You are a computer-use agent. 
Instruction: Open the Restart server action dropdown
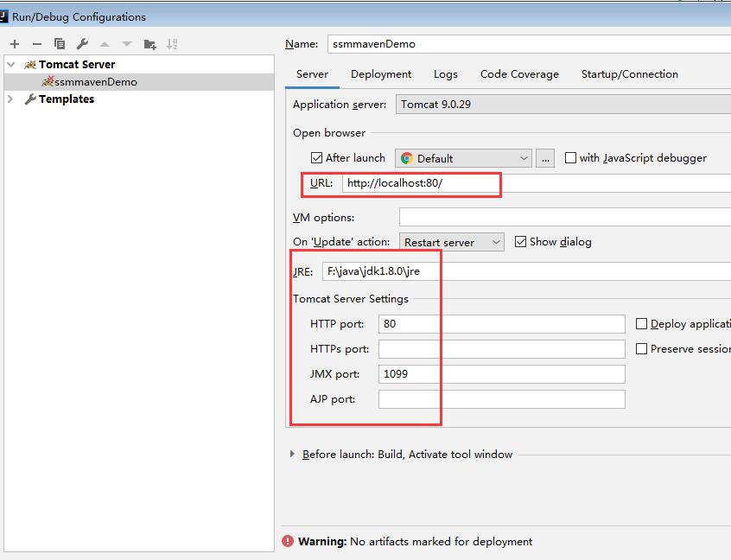(x=451, y=242)
